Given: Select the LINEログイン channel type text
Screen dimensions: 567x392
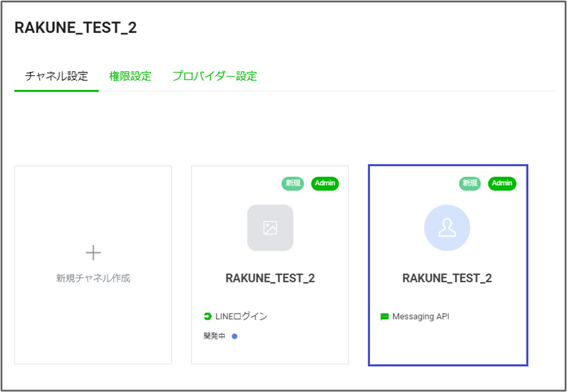Looking at the screenshot, I should tap(241, 317).
